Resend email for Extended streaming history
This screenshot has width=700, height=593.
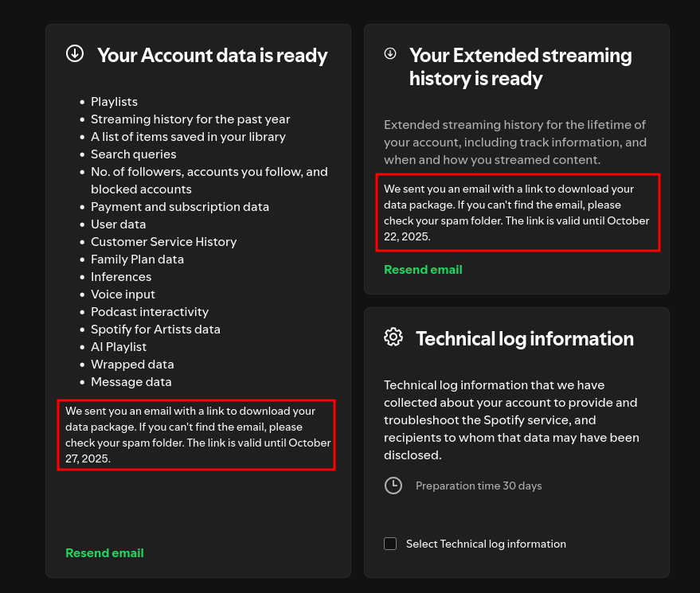(x=423, y=269)
